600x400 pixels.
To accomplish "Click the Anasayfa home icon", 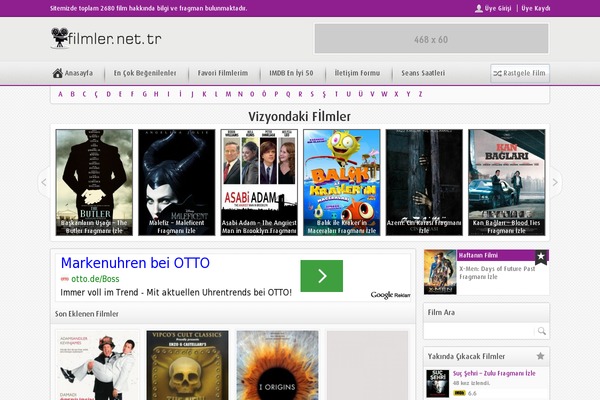I will (x=58, y=73).
